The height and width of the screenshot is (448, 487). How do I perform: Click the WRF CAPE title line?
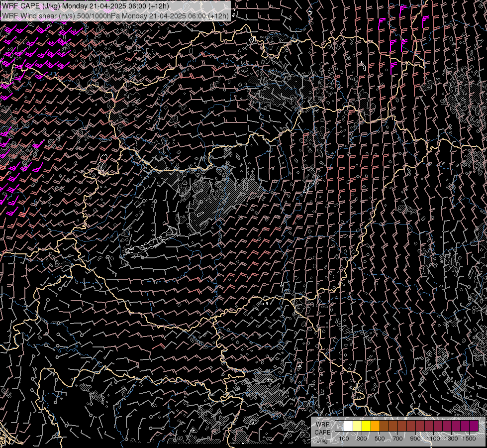86,6
